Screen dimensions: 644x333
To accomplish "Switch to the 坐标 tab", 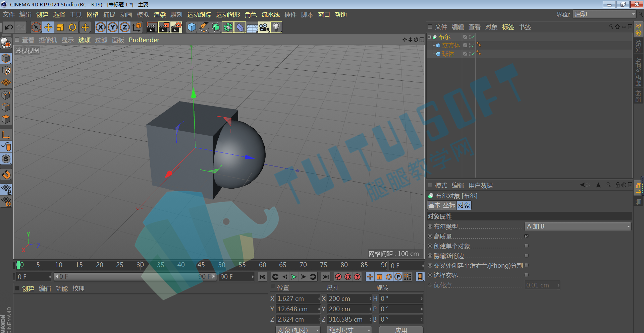I will [449, 205].
